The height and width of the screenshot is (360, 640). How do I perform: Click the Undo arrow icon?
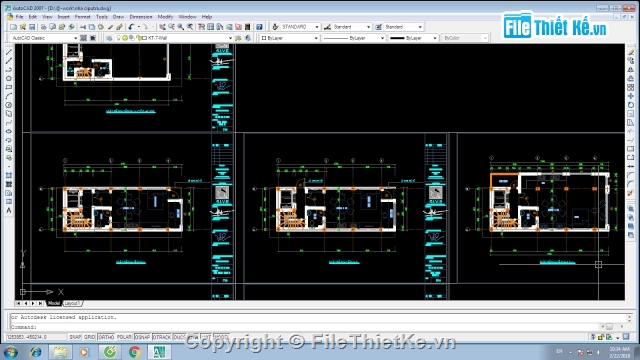pyautogui.click(x=131, y=27)
